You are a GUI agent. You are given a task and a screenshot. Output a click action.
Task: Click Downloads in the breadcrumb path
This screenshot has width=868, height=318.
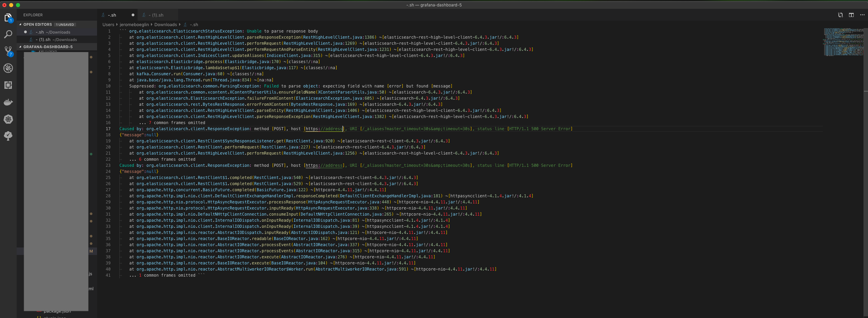click(x=166, y=24)
